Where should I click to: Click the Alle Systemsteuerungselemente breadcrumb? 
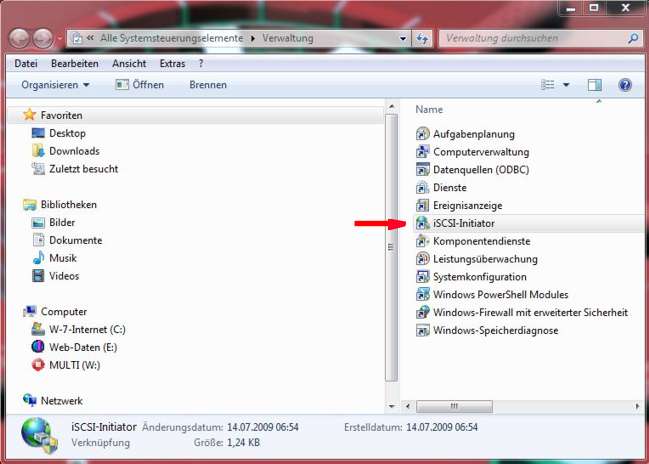coord(171,38)
